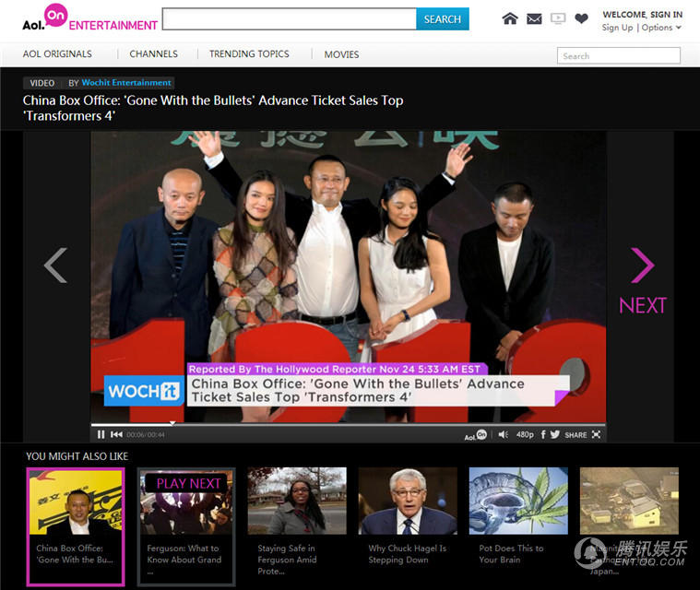Click the video screen icon in header
The width and height of the screenshot is (700, 590).
point(558,18)
